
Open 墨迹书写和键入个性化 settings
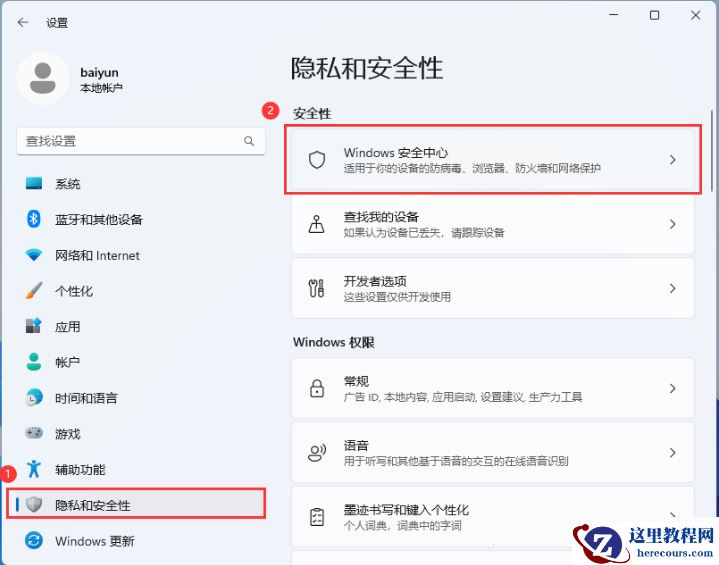[493, 517]
